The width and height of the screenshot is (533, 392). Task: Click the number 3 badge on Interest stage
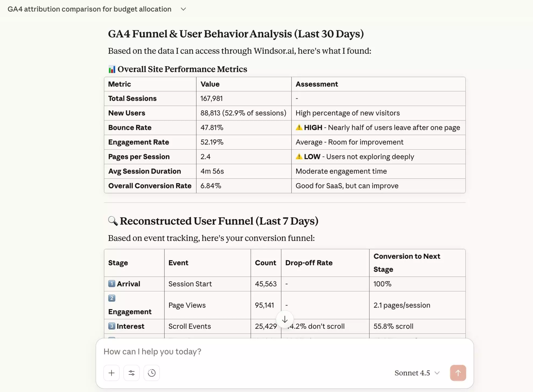pos(111,326)
